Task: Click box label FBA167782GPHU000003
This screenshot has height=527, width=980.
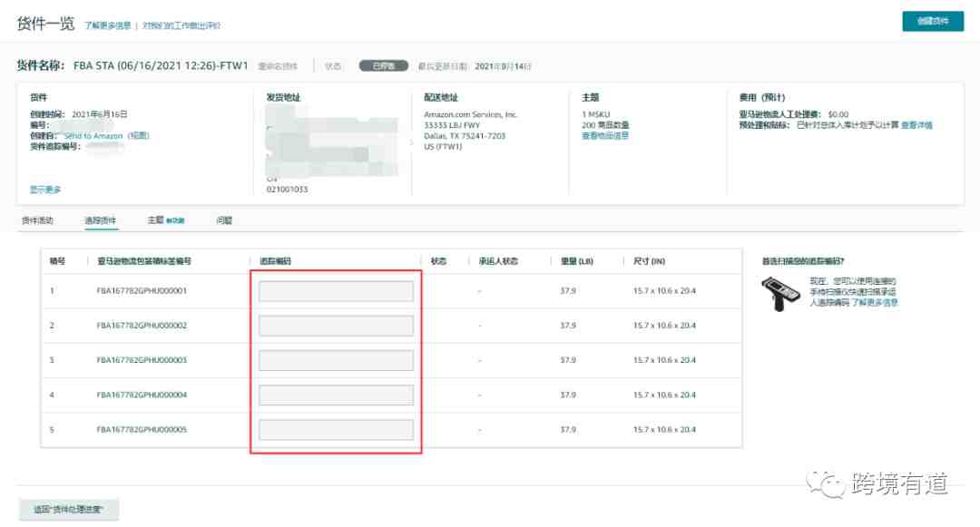Action: pos(142,360)
